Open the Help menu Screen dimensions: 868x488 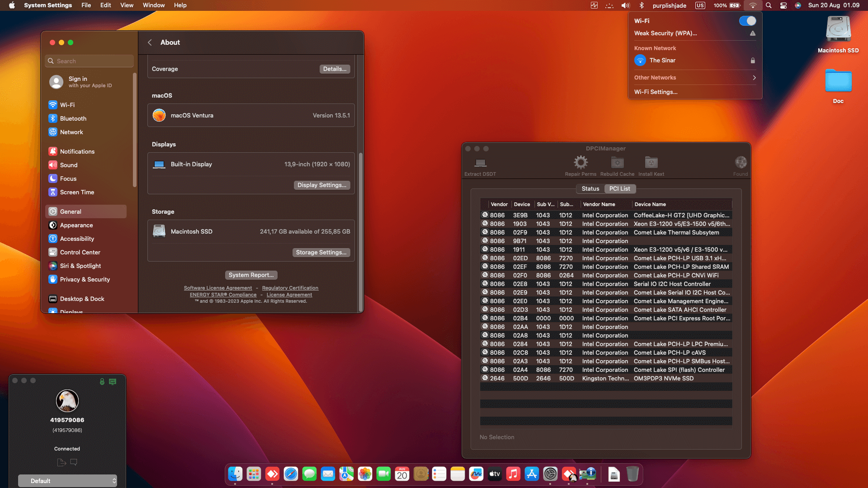tap(180, 5)
